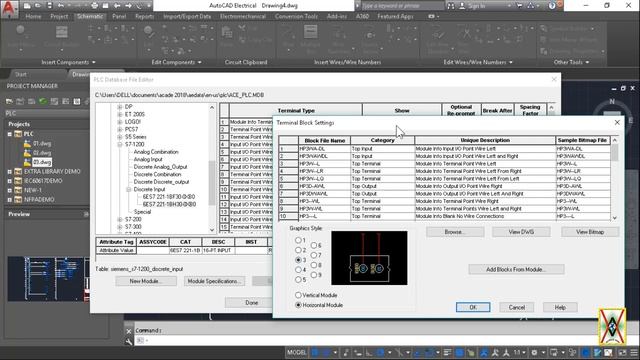
Task: Click the Help question mark icon in title bar
Action: tap(552, 6)
